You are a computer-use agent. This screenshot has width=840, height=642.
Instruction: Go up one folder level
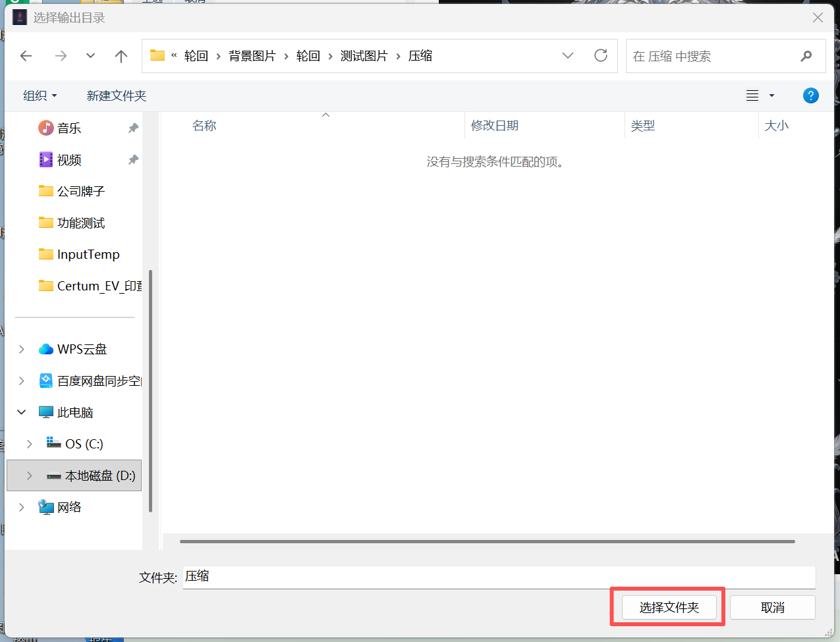point(121,56)
